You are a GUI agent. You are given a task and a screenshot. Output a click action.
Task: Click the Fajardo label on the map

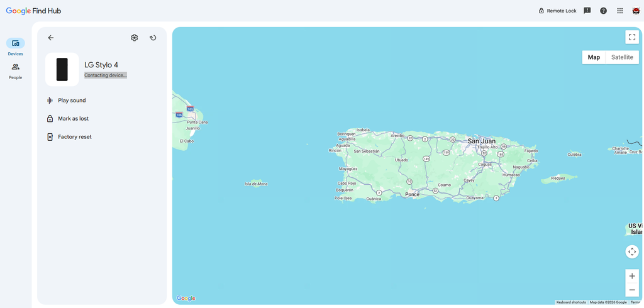531,151
